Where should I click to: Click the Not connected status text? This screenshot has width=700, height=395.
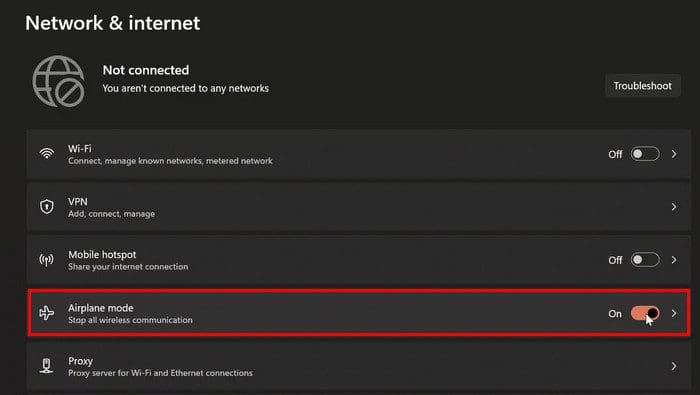tap(146, 70)
